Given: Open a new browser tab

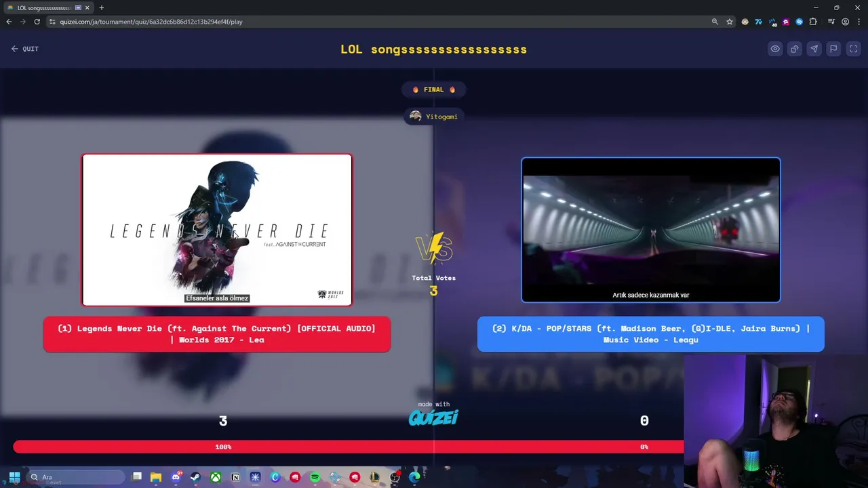Looking at the screenshot, I should 102,7.
